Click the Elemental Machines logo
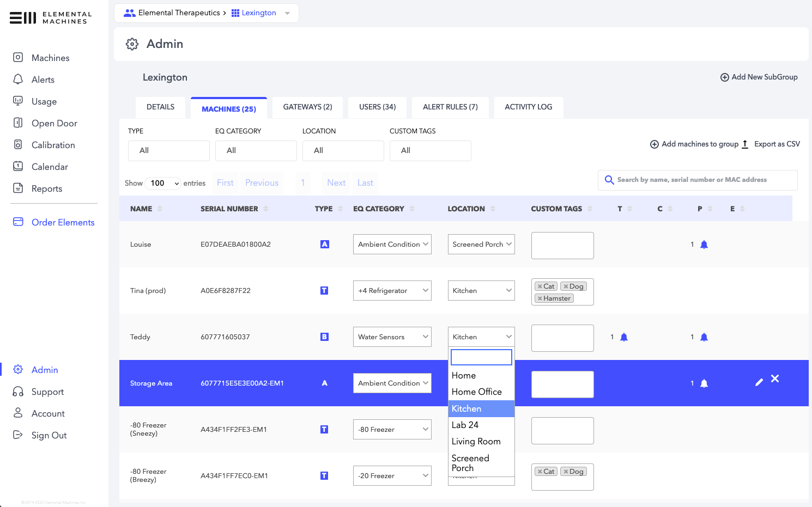 (x=51, y=17)
